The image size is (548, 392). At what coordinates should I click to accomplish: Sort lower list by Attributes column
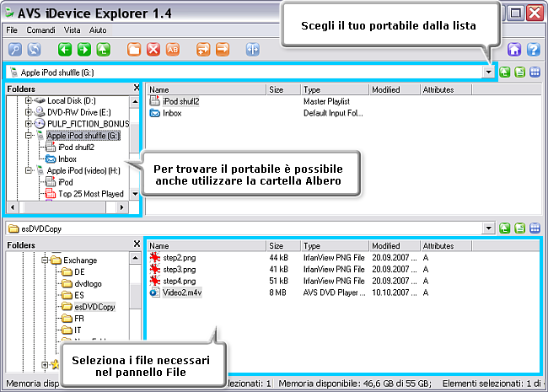pos(446,246)
